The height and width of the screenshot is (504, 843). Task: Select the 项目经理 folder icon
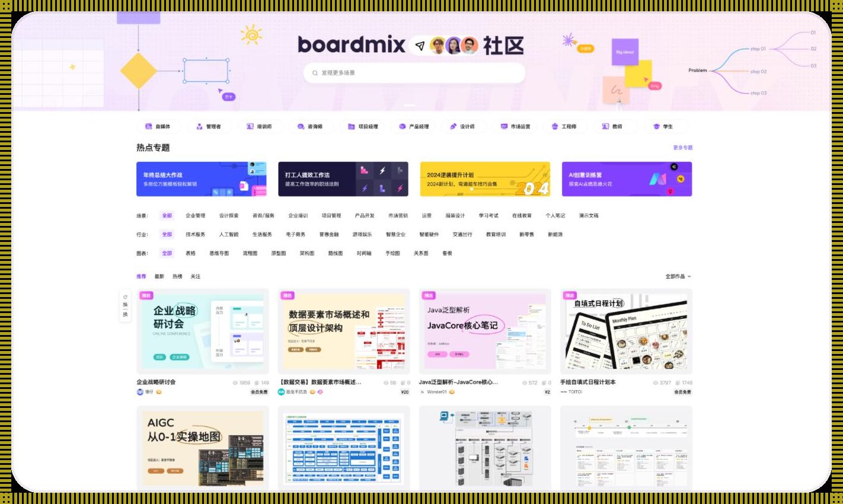pyautogui.click(x=352, y=126)
